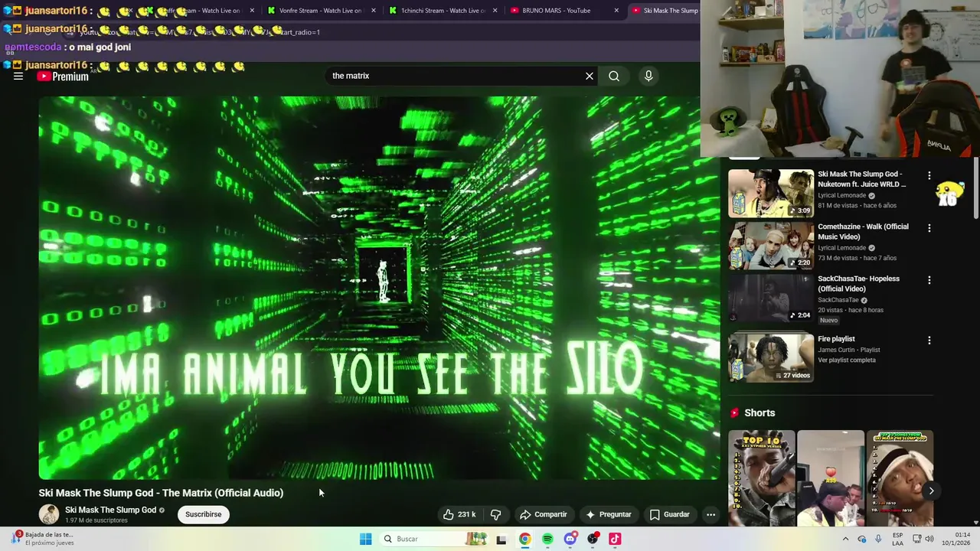The image size is (980, 551).
Task: Play Comethazine Walk thumbnail
Action: click(x=771, y=246)
